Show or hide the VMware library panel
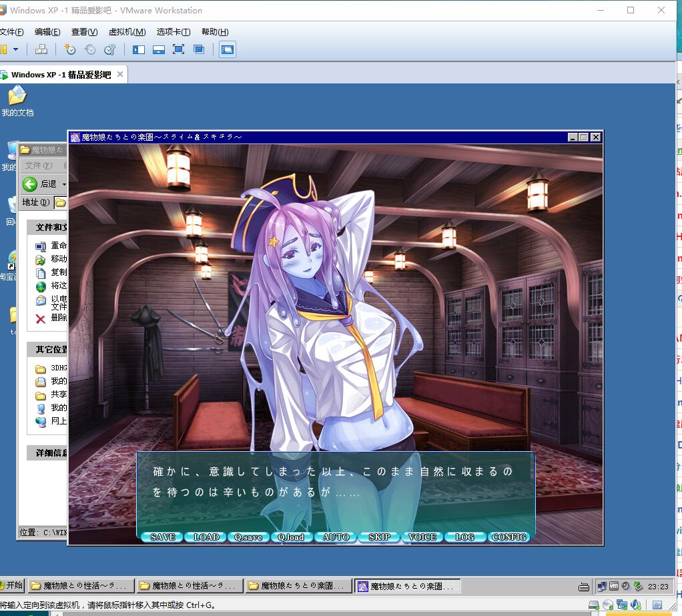682x616 pixels. 139,49
